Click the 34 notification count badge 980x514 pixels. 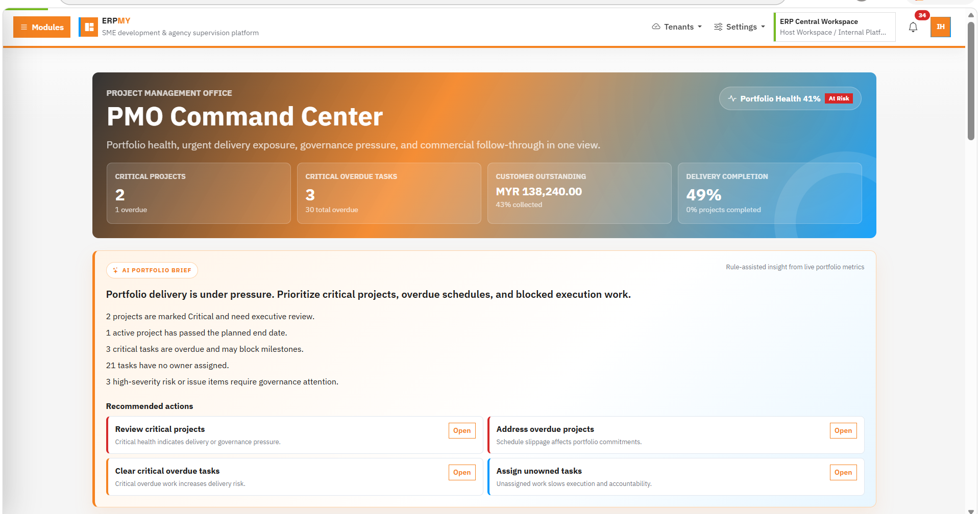coord(922,15)
